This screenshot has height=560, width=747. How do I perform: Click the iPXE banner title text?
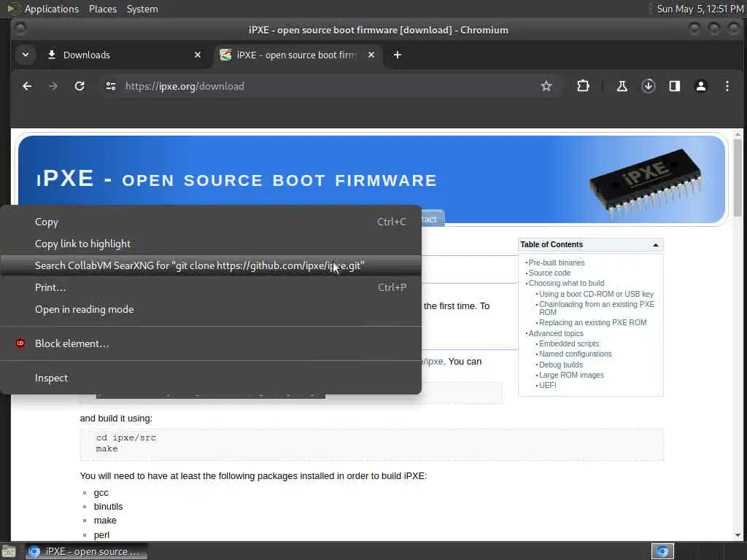[x=236, y=179]
